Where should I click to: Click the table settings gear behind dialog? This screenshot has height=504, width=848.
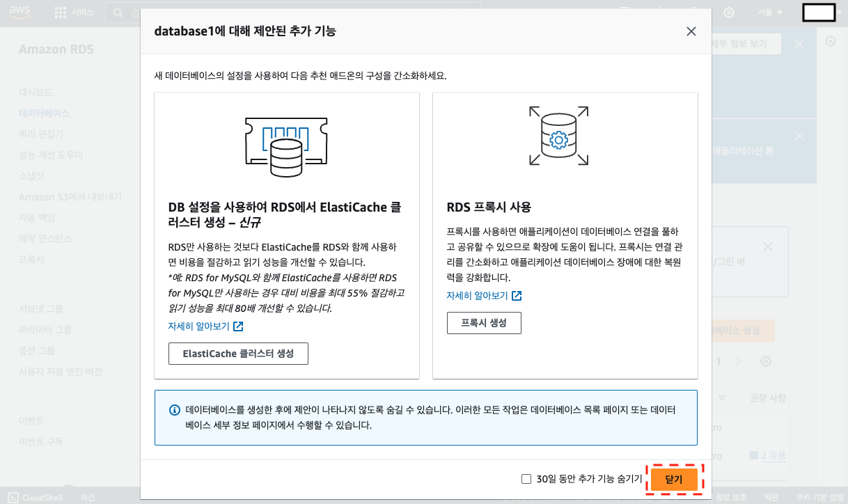tap(766, 361)
